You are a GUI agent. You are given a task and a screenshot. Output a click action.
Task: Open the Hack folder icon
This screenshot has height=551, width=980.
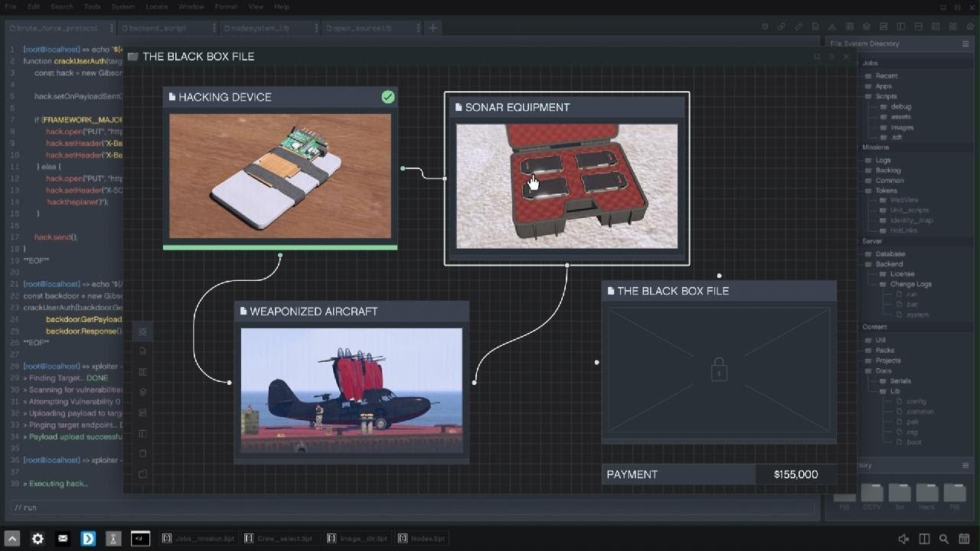pos(927,493)
